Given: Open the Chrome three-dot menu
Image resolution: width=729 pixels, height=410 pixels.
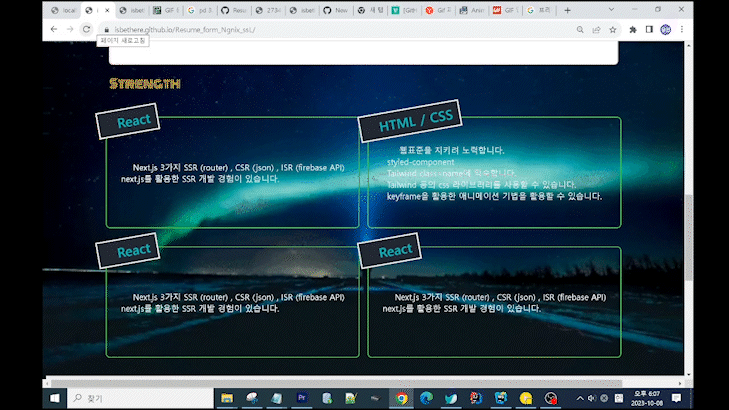Looking at the screenshot, I should pyautogui.click(x=682, y=30).
